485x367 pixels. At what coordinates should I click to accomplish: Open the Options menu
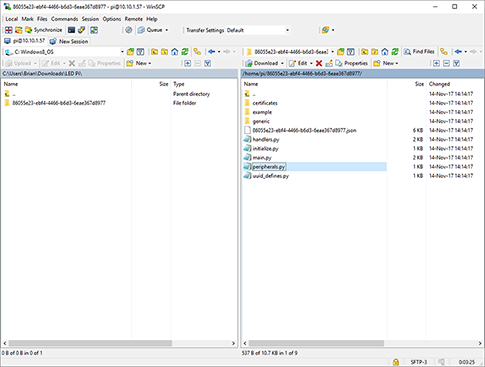(x=112, y=19)
